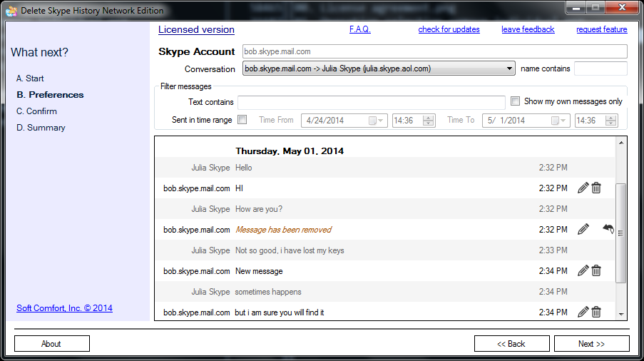Screen dimensions: 644x361
Task: Click the message list scrollbar thumb
Action: pos(620,233)
